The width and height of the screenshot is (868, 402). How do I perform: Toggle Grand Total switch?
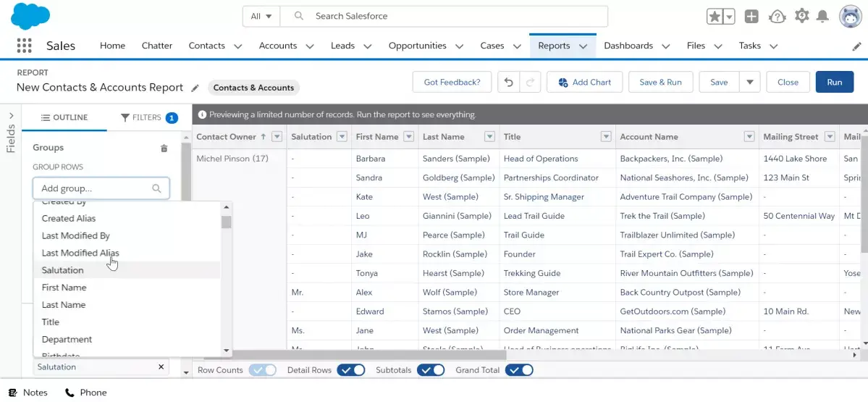tap(519, 370)
